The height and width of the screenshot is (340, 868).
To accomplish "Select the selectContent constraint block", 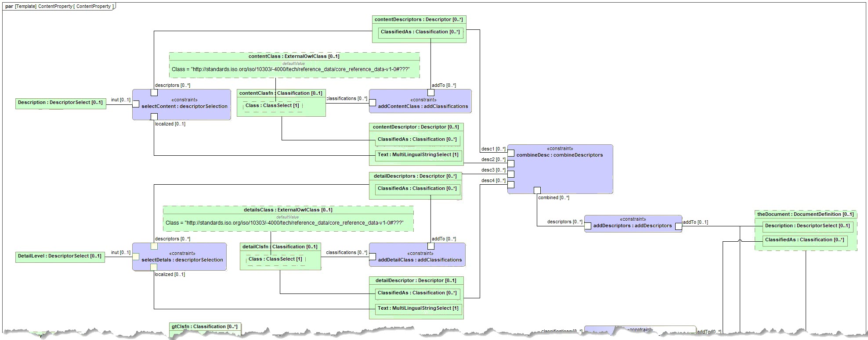I will (x=184, y=106).
